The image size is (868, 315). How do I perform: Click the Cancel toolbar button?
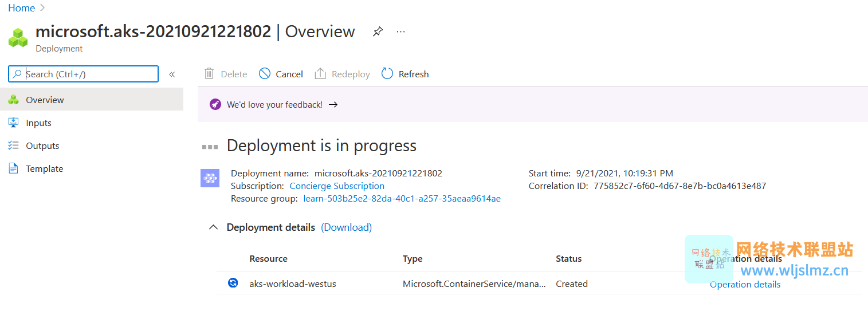(281, 74)
